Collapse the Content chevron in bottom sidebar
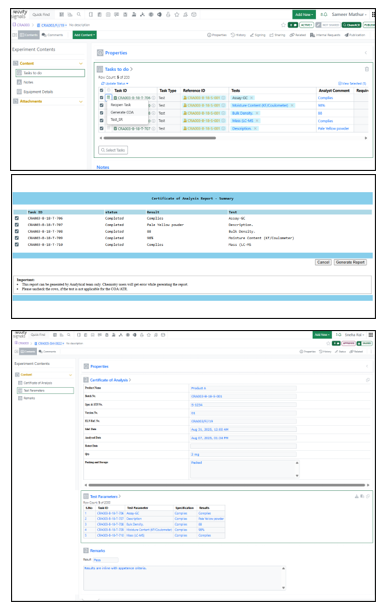Image resolution: width=385 pixels, height=609 pixels. (70, 375)
